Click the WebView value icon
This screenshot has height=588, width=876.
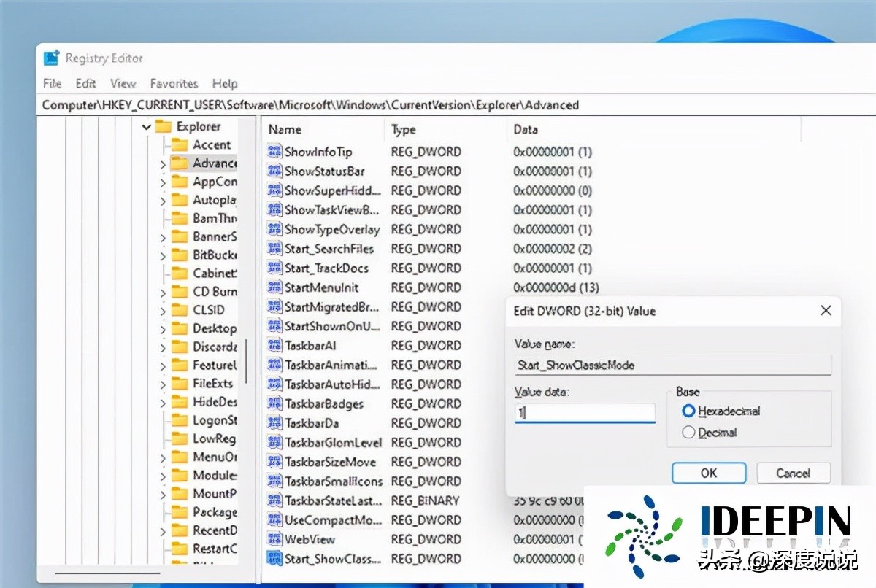pos(274,539)
